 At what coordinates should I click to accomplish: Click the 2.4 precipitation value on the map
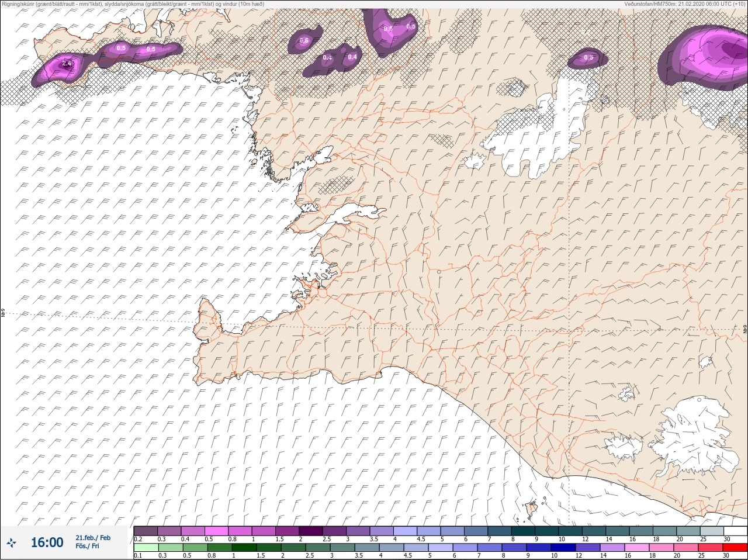[x=66, y=63]
